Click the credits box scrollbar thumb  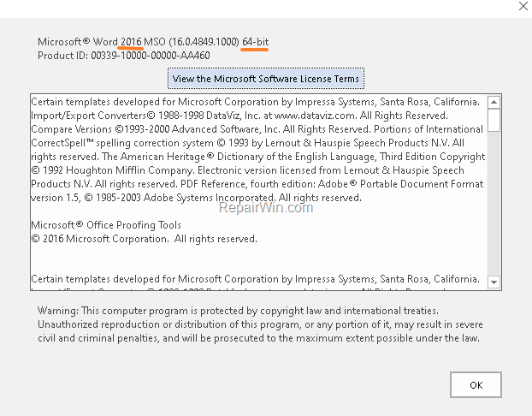(x=494, y=120)
